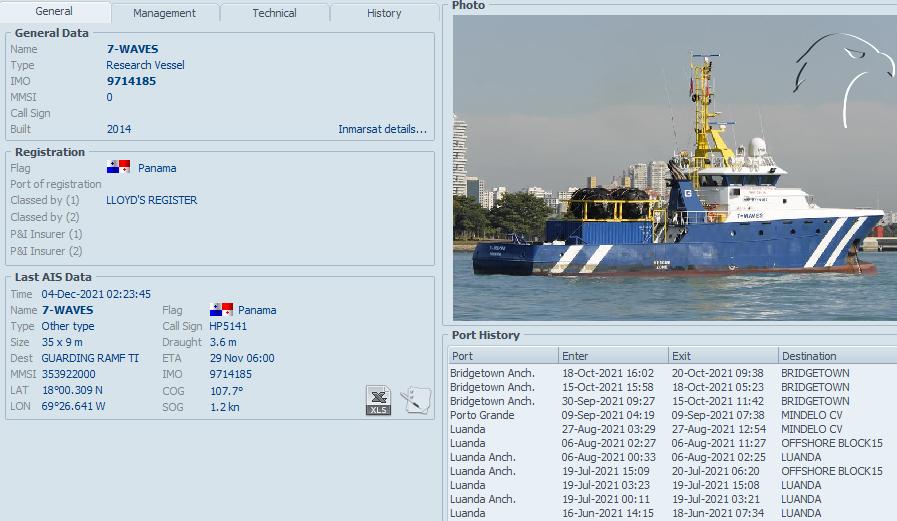Click the AIS IMO value 9714185
The width and height of the screenshot is (897, 521).
(231, 374)
